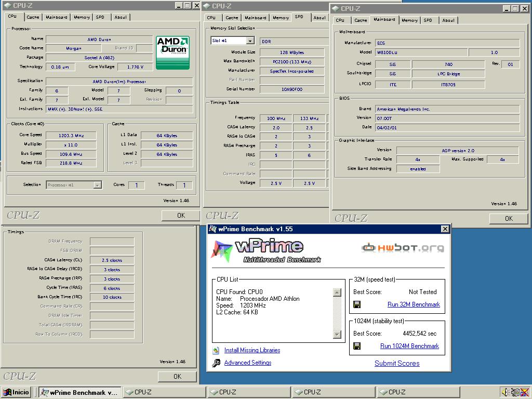
Task: Select CPU tab in SPD CPU-Z window
Action: [211, 18]
